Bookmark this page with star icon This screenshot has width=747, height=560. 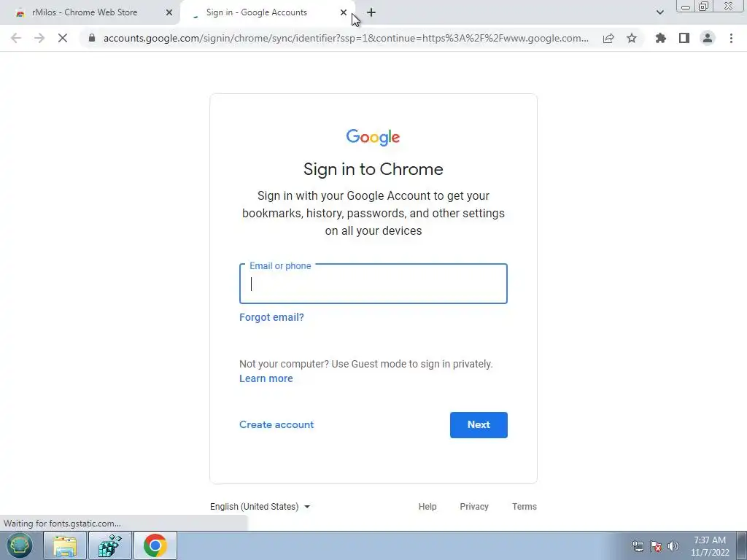click(x=632, y=38)
